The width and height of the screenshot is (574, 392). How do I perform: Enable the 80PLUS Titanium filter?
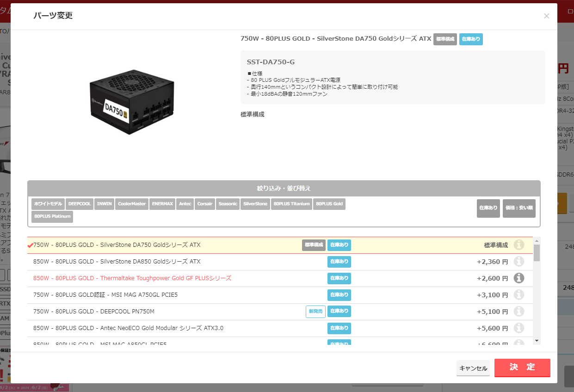pyautogui.click(x=291, y=204)
